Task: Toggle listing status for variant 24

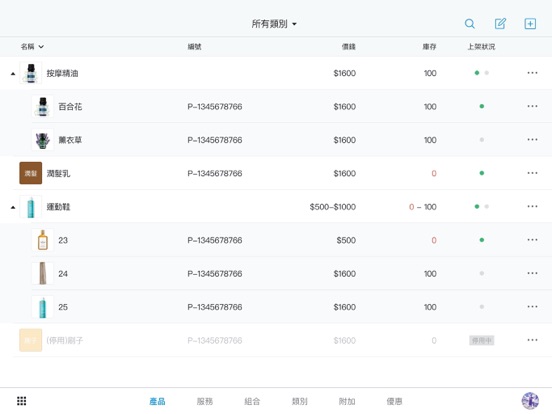Action: point(482,274)
